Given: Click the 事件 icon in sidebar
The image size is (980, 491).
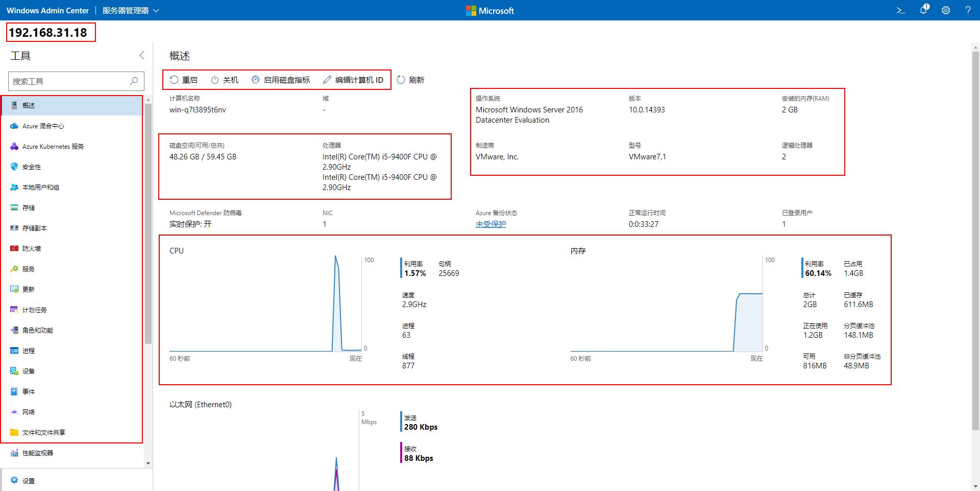Looking at the screenshot, I should click(x=14, y=391).
